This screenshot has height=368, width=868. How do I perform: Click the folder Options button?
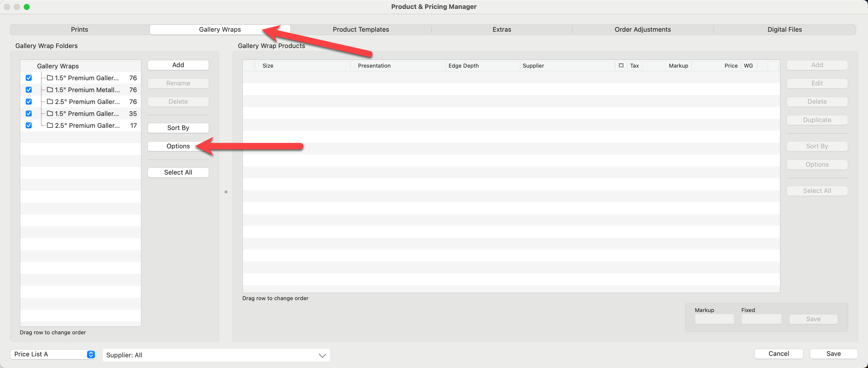click(178, 146)
